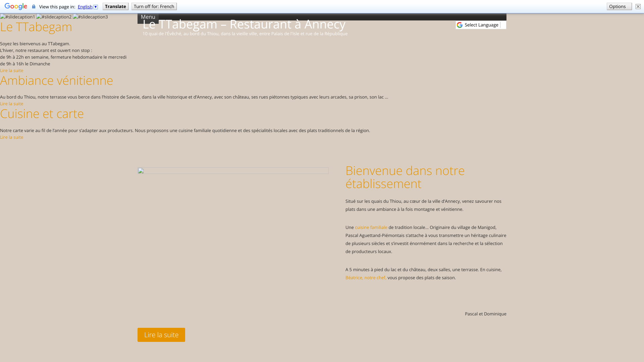Click the secure lock icon

coord(34,7)
